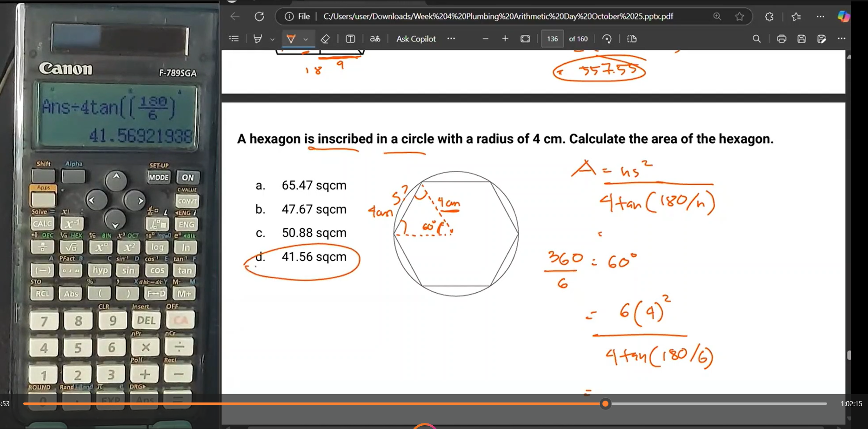Zoom in the PDF with plus
Screen dimensions: 868x429
[x=505, y=39]
